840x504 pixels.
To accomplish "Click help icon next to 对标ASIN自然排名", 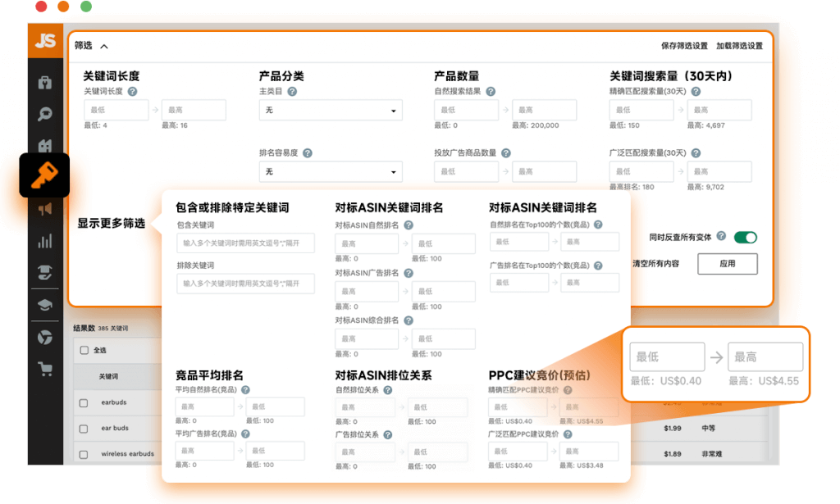I will (409, 225).
